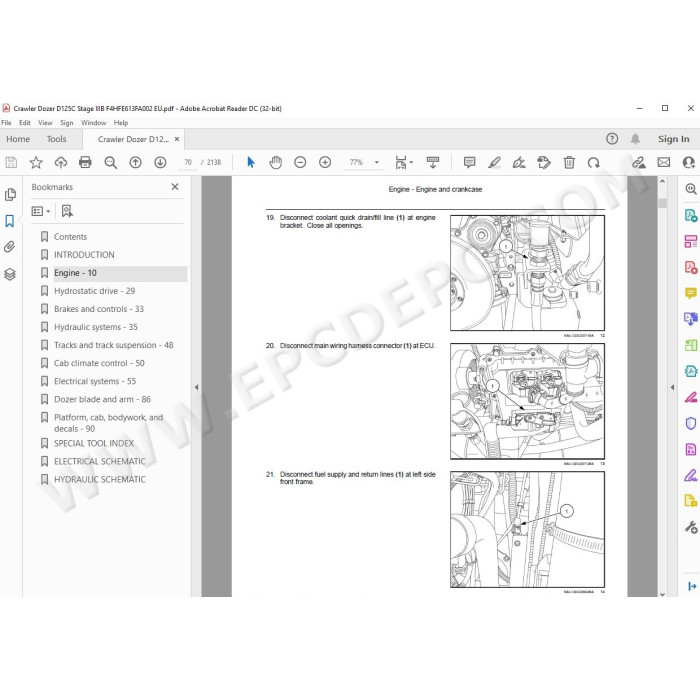
Task: View notifications bell icon
Action: (635, 139)
